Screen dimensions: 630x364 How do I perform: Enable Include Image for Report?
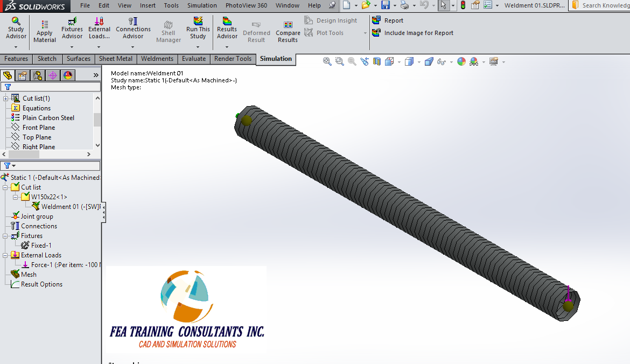[x=413, y=33]
